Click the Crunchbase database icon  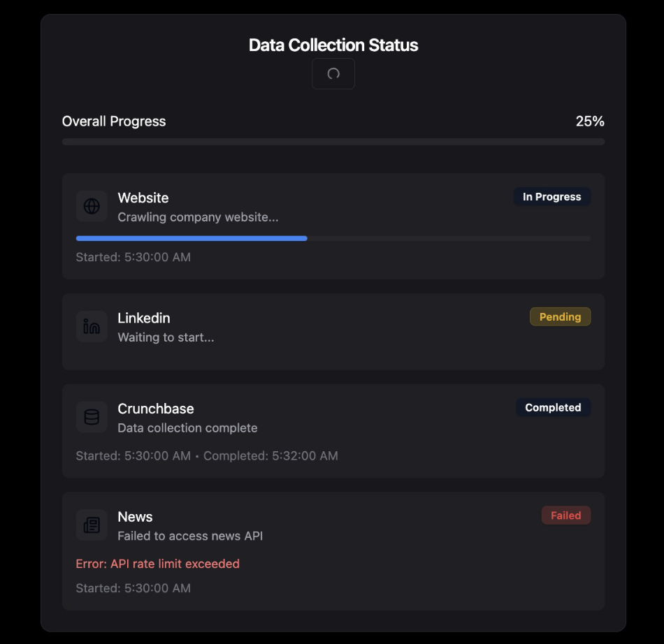[92, 417]
